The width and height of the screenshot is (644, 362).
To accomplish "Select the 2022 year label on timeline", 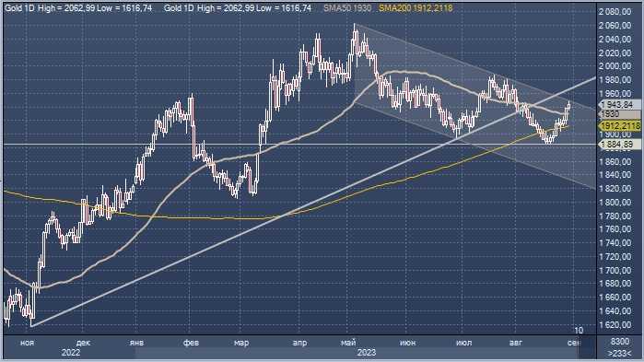I will (x=71, y=353).
